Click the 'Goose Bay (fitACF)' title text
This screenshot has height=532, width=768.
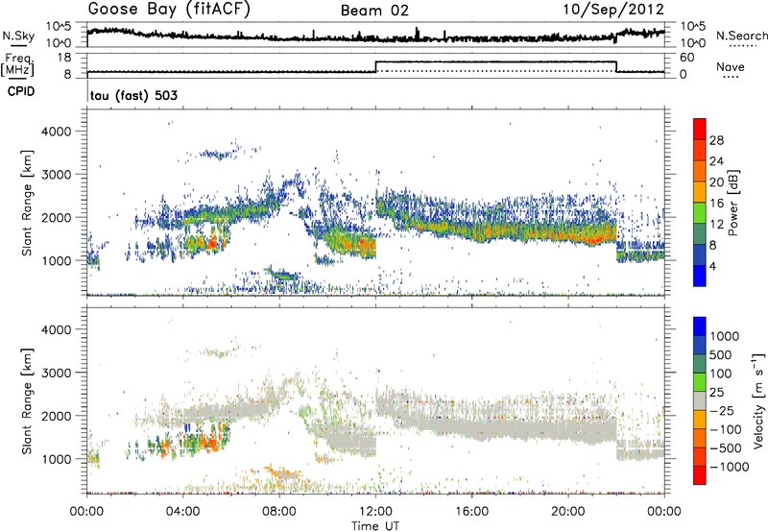tap(169, 10)
